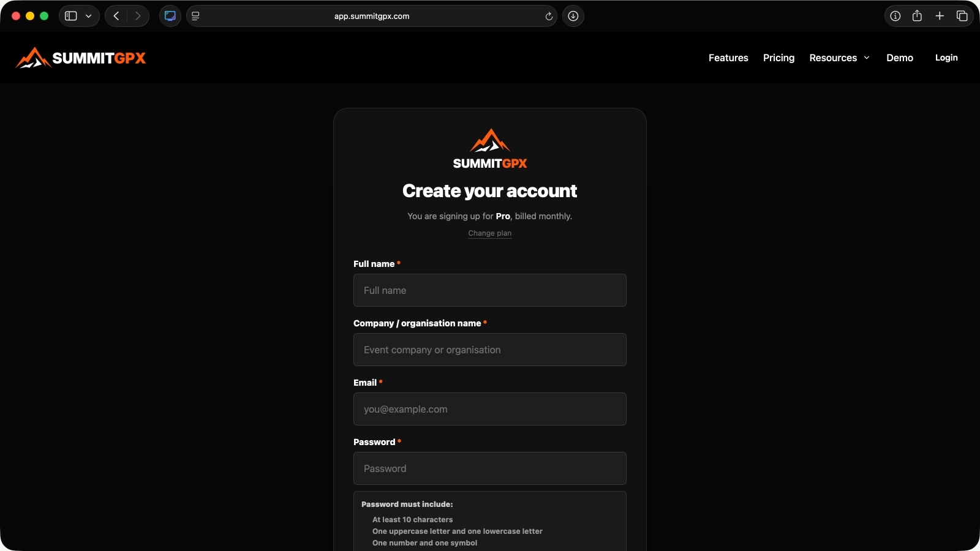Focus the Company or organisation field
Viewport: 980px width, 551px height.
click(x=490, y=350)
